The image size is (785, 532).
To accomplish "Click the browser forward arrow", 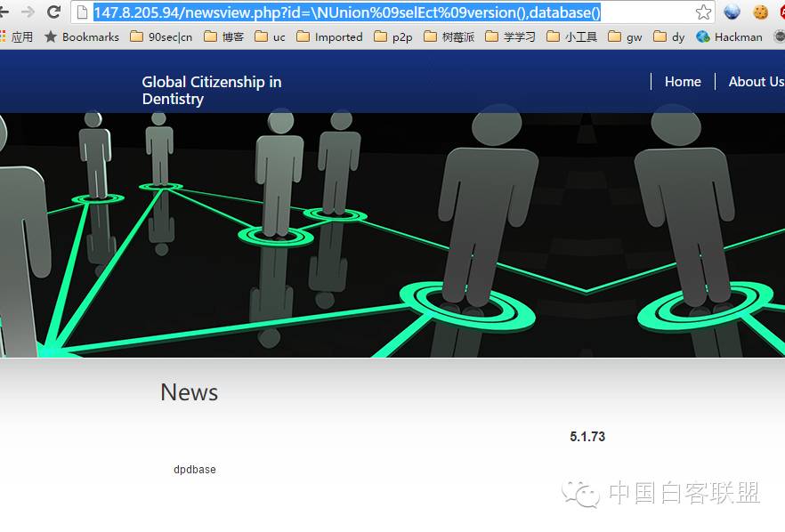I will coord(28,12).
